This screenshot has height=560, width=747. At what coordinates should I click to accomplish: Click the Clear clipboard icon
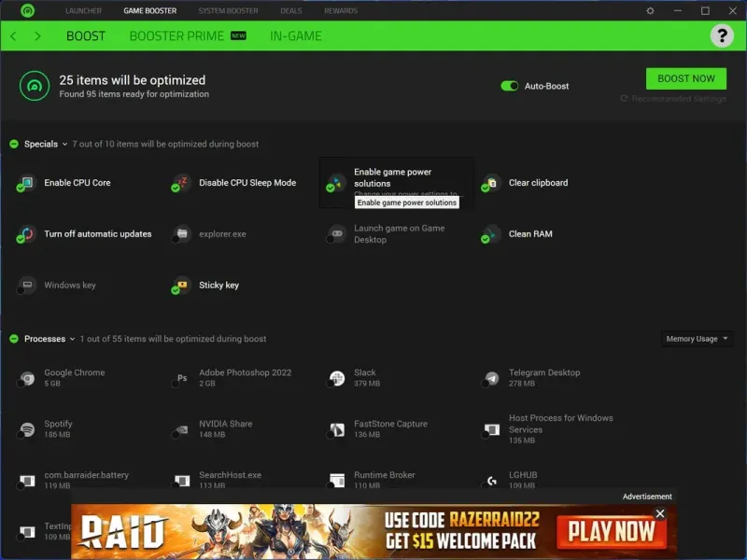pyautogui.click(x=490, y=183)
